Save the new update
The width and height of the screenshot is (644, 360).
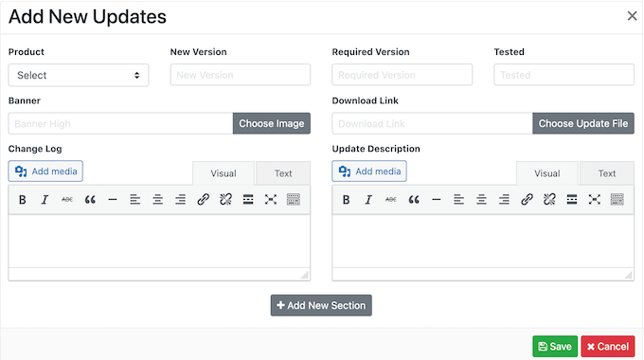[555, 347]
